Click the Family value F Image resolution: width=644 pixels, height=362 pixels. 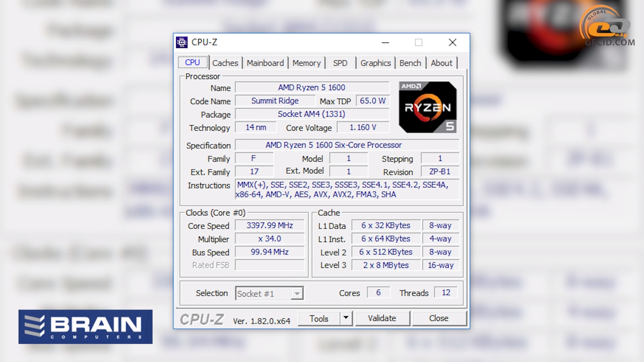(x=254, y=158)
